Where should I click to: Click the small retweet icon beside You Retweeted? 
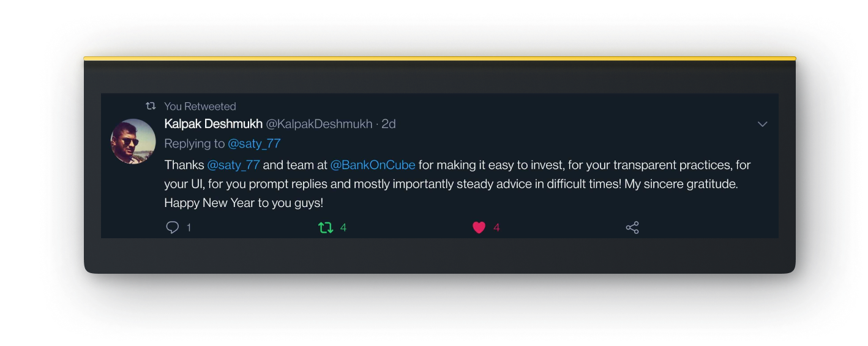point(151,106)
